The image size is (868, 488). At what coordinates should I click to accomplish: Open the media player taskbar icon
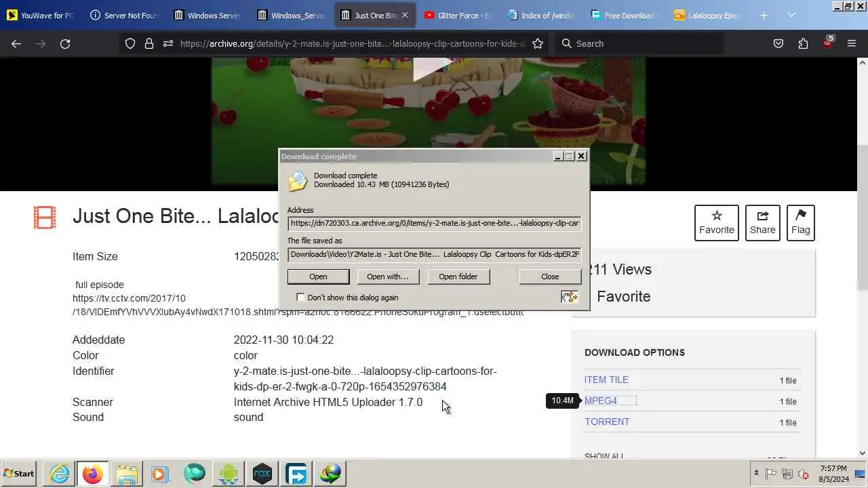tap(161, 474)
